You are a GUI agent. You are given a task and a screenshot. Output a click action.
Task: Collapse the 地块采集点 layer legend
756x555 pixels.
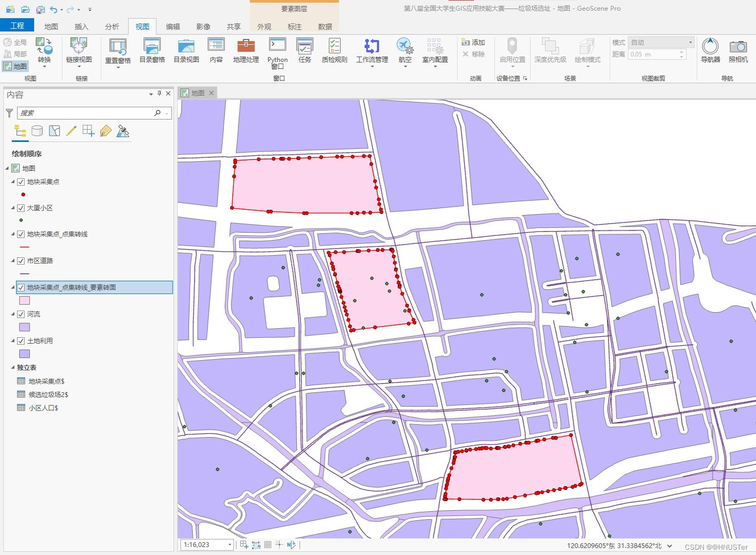click(x=13, y=182)
